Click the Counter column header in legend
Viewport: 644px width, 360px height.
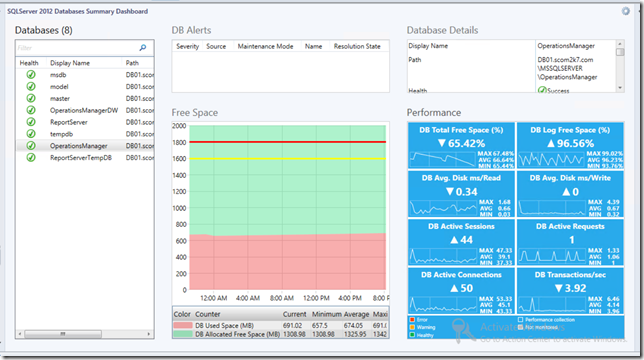tap(207, 314)
